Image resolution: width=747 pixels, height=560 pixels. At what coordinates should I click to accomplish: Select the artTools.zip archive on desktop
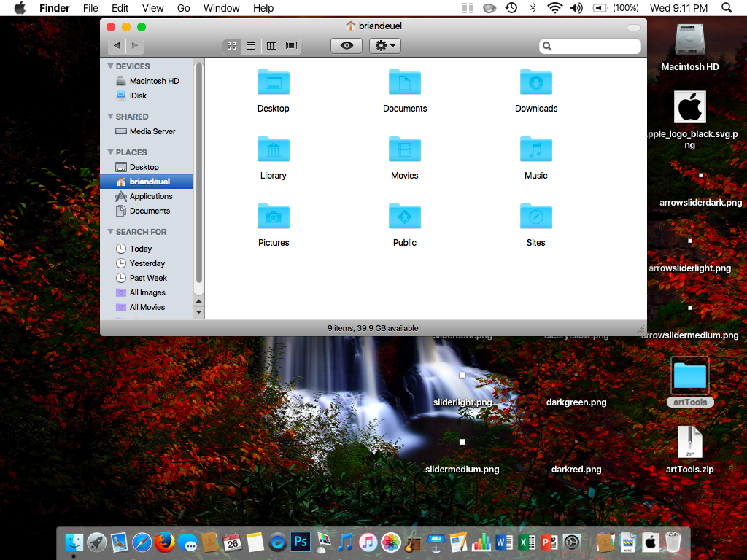690,443
